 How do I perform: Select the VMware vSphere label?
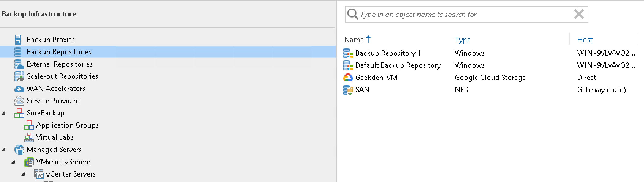coord(63,162)
